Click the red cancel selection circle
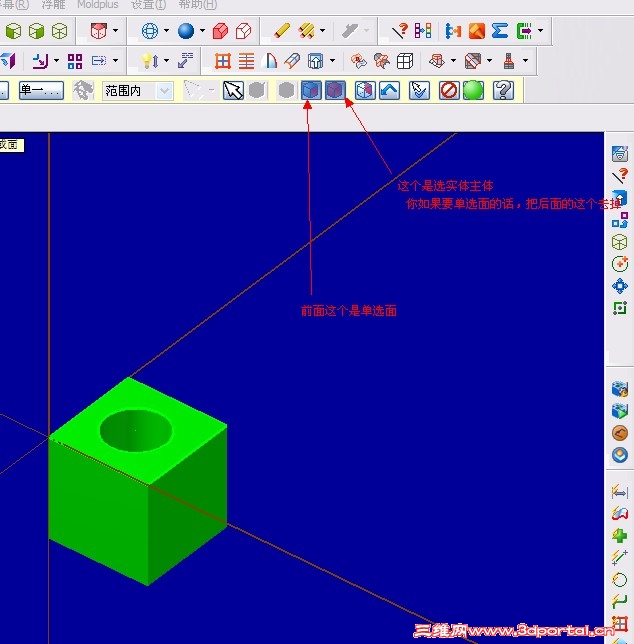The height and width of the screenshot is (644, 634). [449, 90]
